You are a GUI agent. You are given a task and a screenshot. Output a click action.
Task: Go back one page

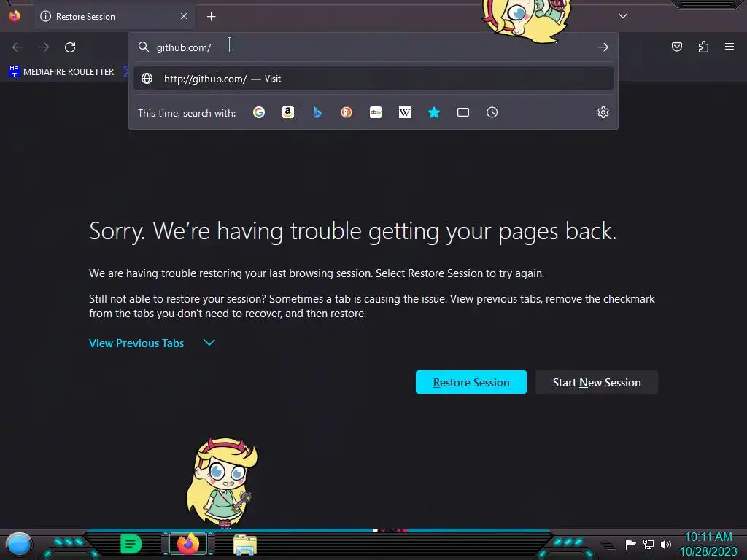[x=18, y=47]
